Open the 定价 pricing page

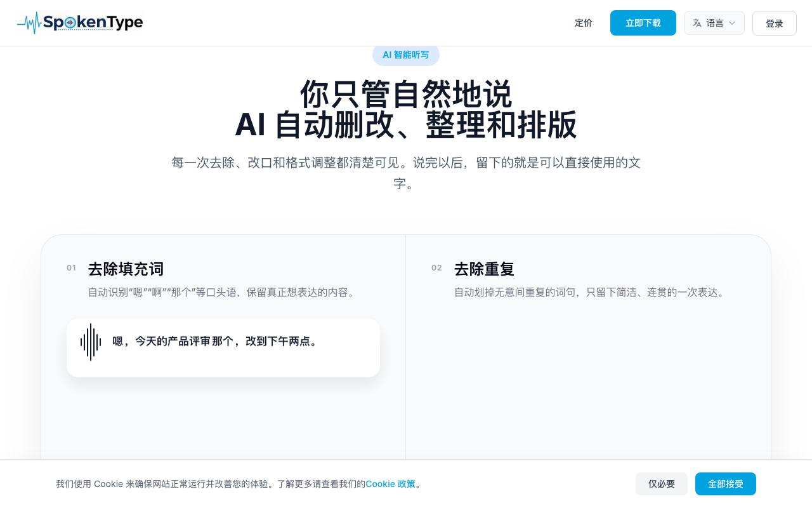coord(583,23)
